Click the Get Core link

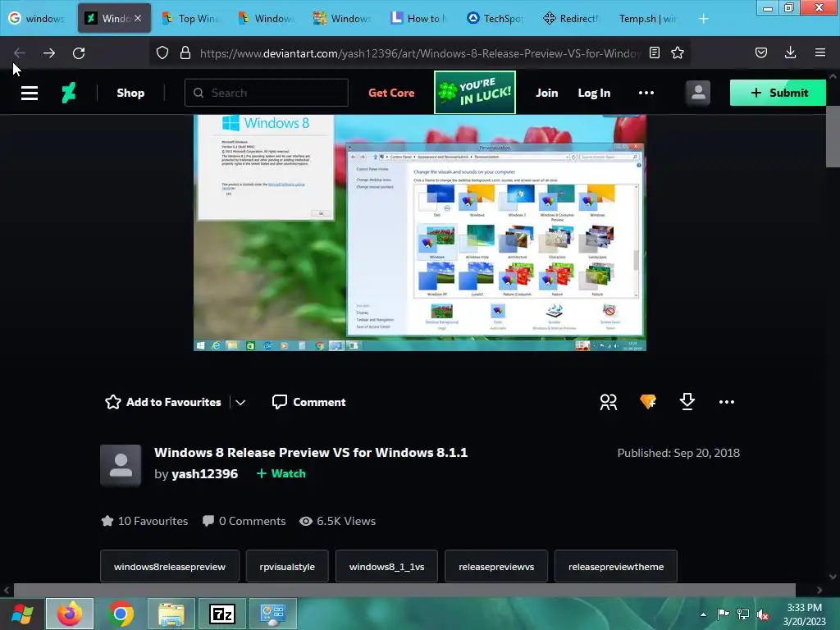click(391, 93)
